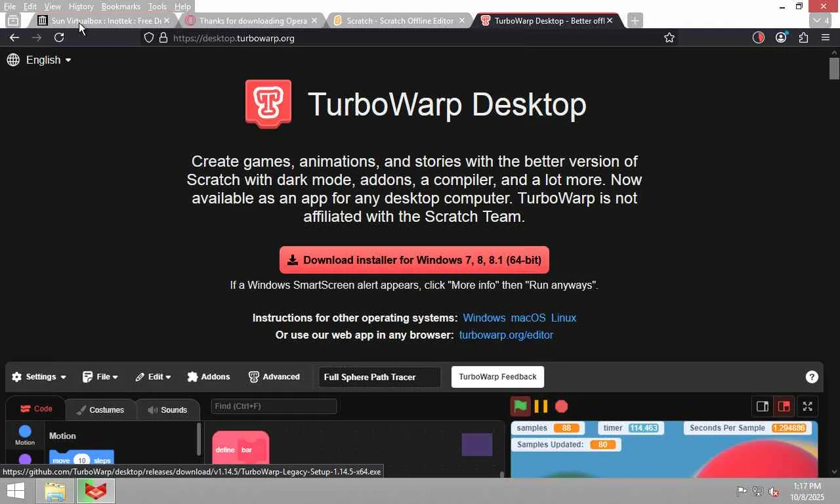Image resolution: width=840 pixels, height=504 pixels.
Task: Close the TurboWarp Desktop tab
Action: [610, 20]
